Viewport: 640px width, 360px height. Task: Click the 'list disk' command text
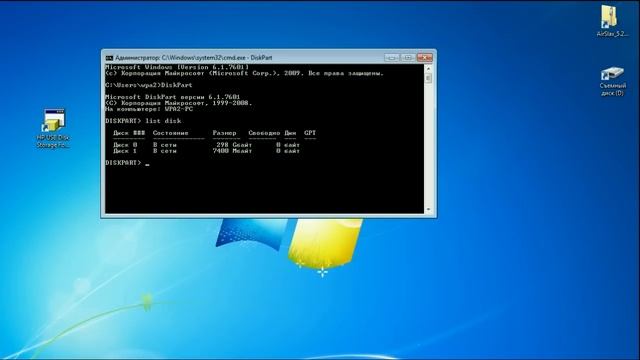(x=163, y=121)
